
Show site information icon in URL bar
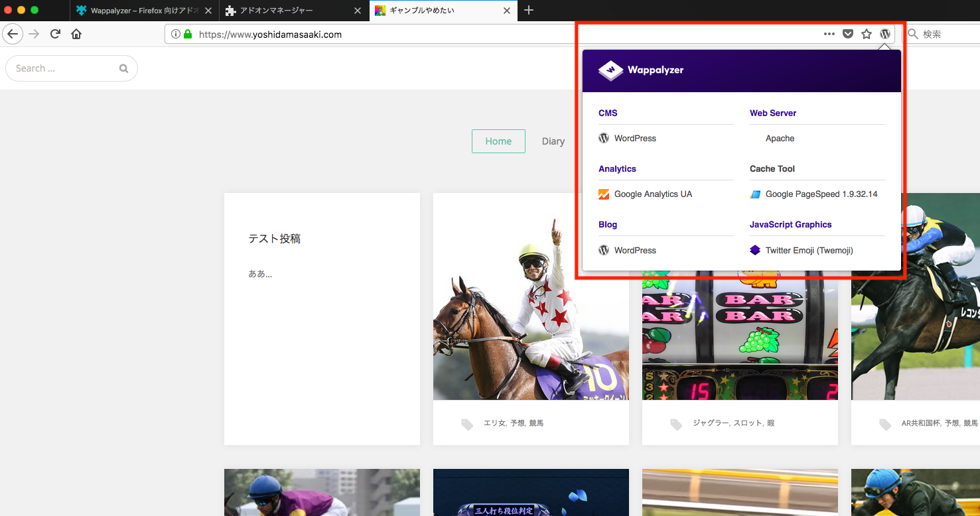176,34
